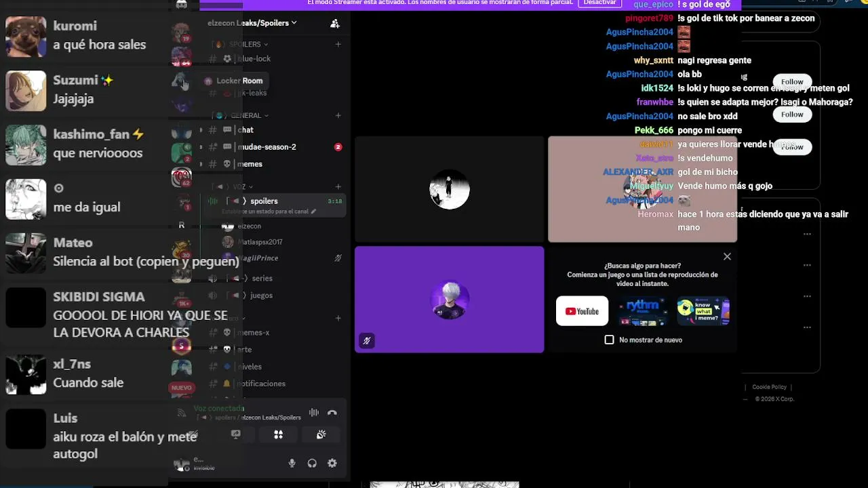
Task: Focus the video tile with black-and-white avatar
Action: (x=449, y=189)
